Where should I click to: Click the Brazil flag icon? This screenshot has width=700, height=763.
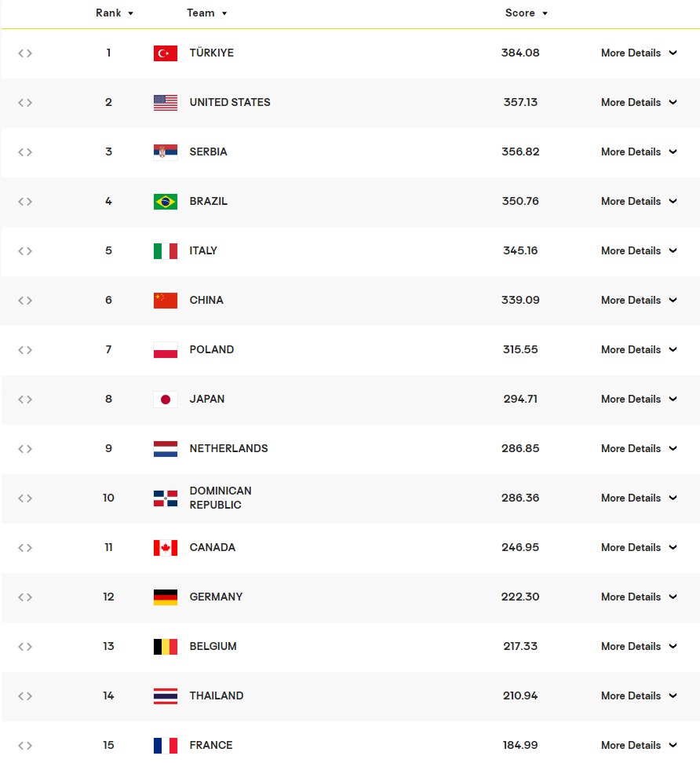(165, 202)
